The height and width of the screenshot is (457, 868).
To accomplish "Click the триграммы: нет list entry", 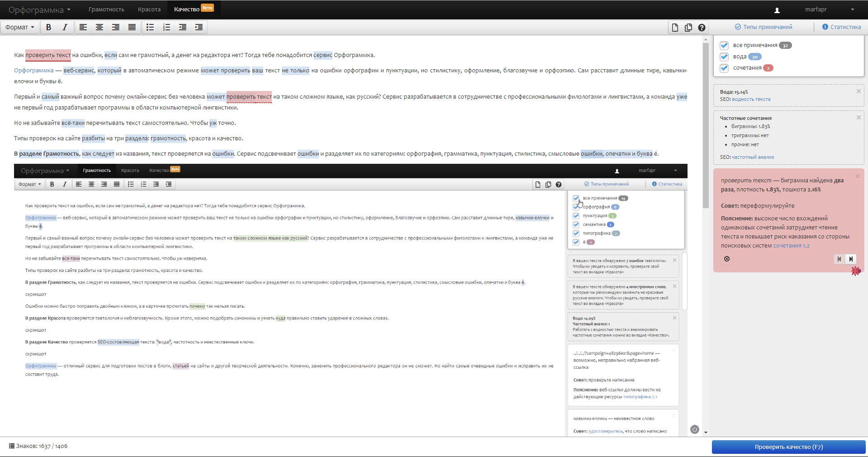I will (x=750, y=136).
